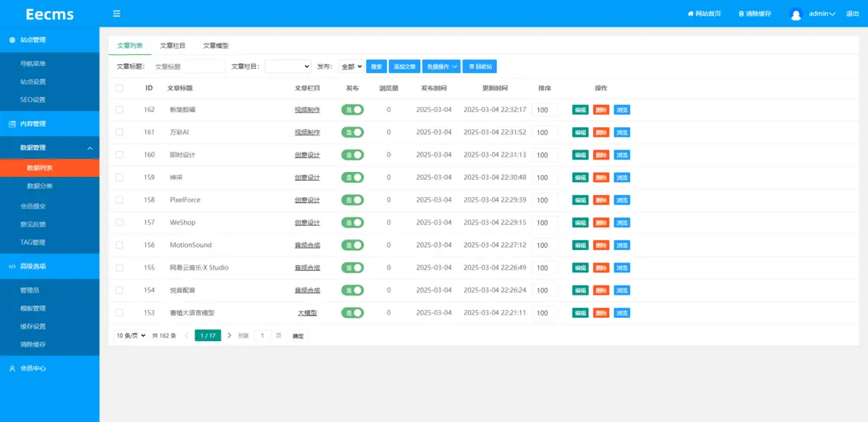Click the hamburger icon to collapse the sidebar
This screenshot has width=868, height=422.
(x=116, y=13)
